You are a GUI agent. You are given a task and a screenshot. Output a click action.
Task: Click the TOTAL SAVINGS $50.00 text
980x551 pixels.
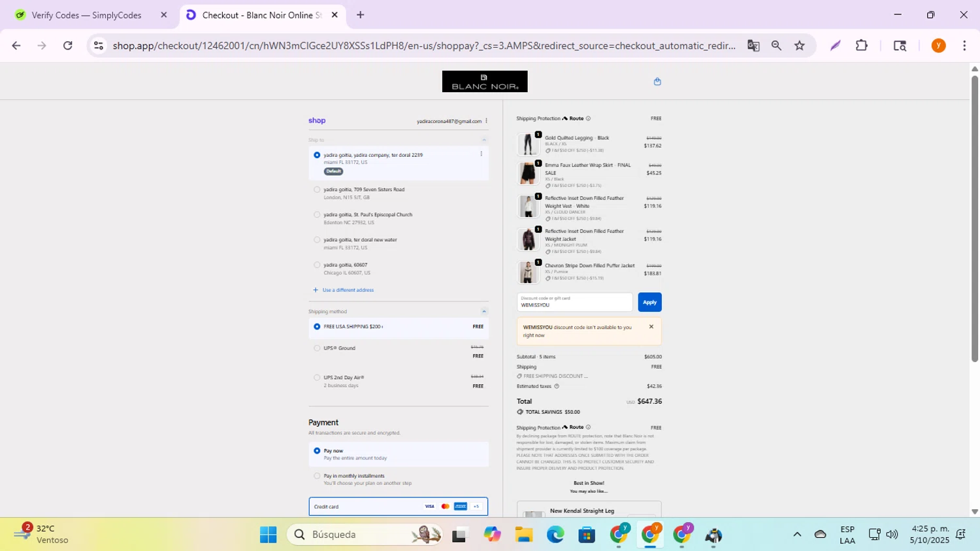coord(553,412)
